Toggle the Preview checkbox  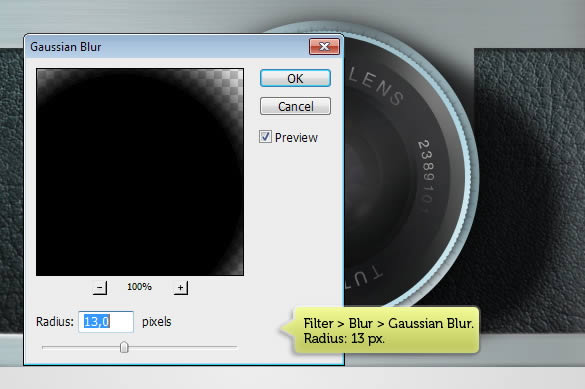pyautogui.click(x=265, y=137)
